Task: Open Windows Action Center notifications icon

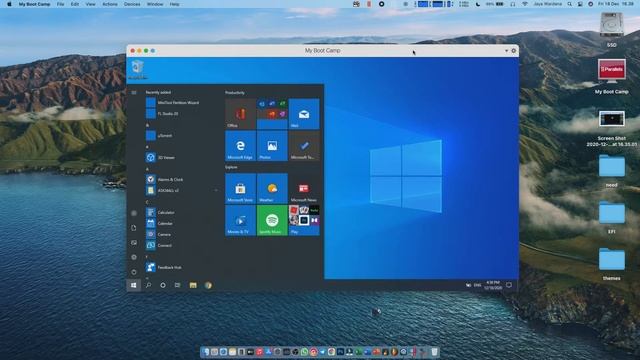Action: coord(509,285)
